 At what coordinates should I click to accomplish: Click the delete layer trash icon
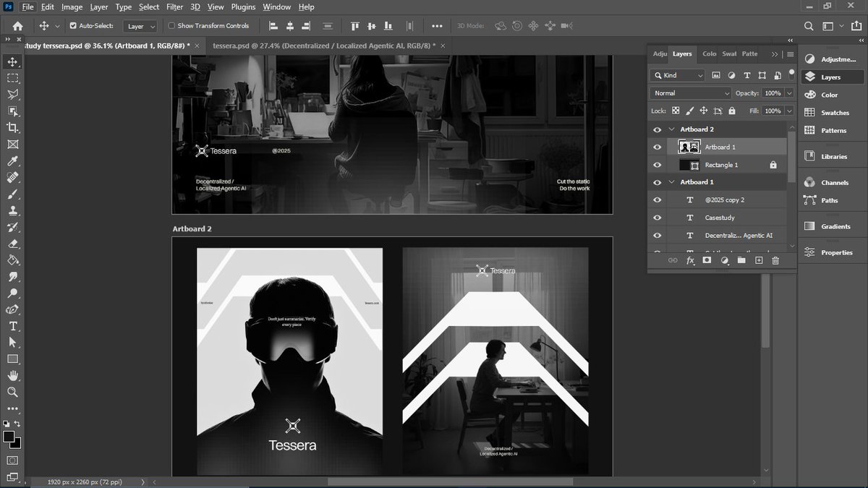775,260
